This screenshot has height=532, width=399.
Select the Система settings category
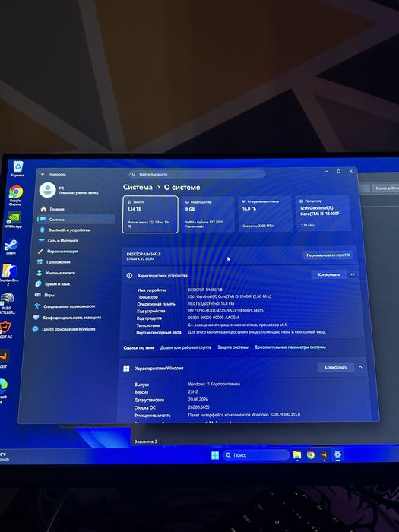(75, 220)
